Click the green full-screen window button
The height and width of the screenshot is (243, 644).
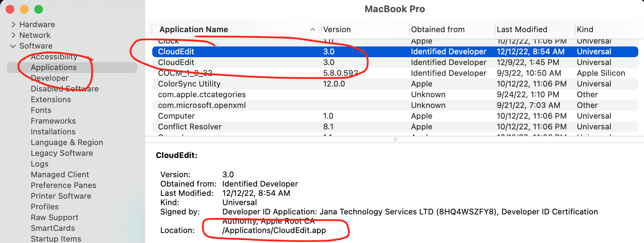coord(39,9)
